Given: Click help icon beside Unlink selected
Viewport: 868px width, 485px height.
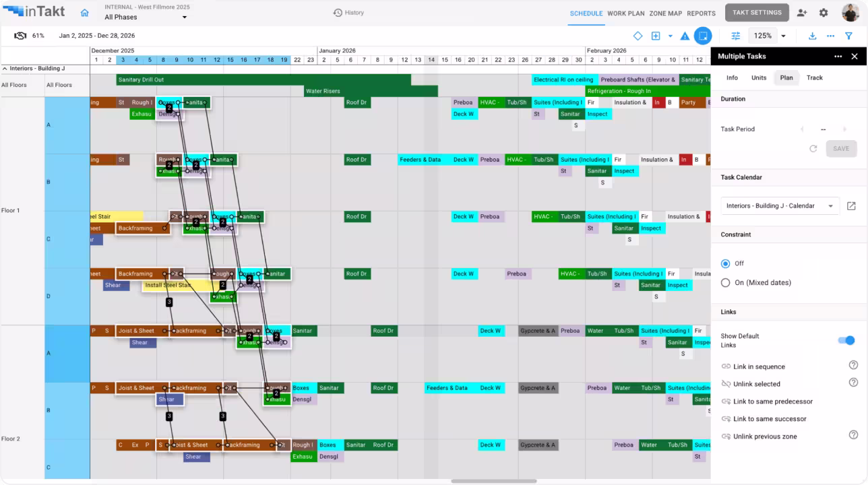Looking at the screenshot, I should 853,383.
